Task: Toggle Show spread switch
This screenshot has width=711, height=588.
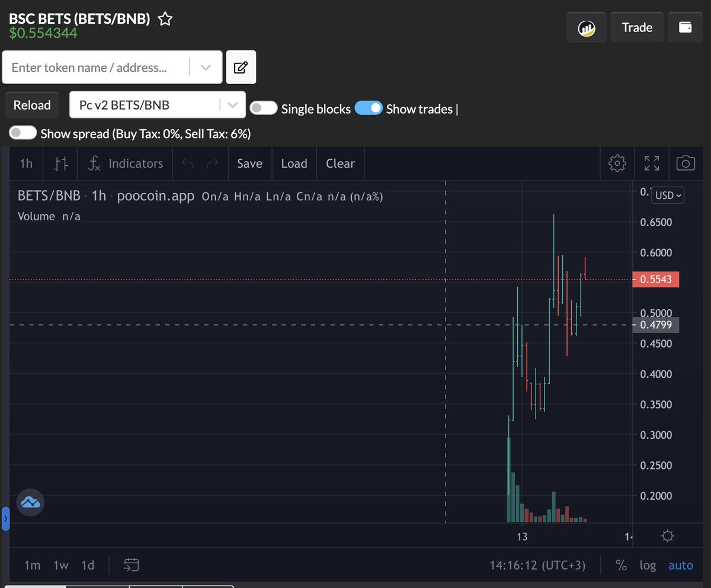Action: point(23,133)
